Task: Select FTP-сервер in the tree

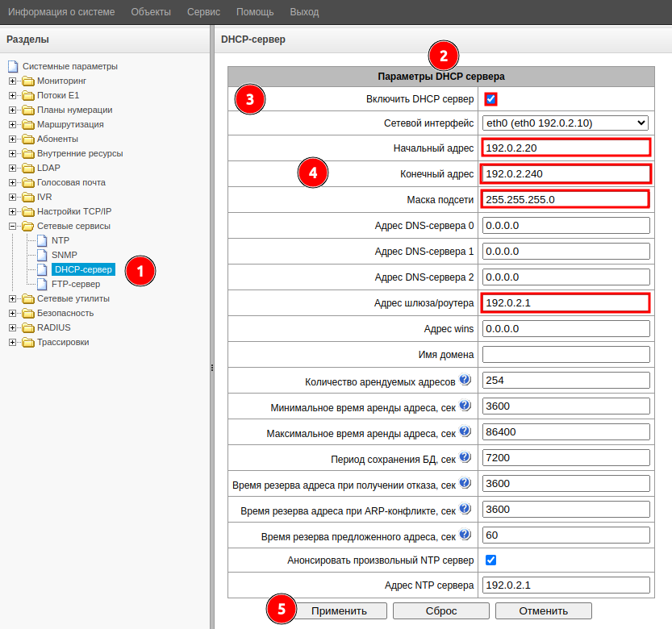Action: coord(76,284)
